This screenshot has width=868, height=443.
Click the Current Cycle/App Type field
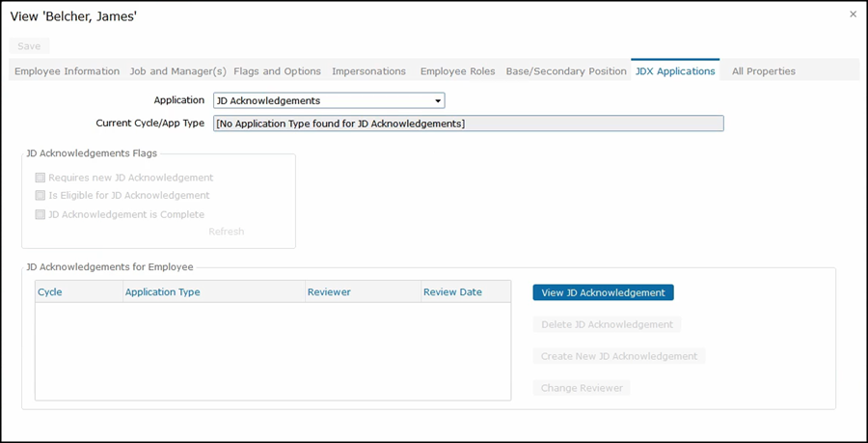click(468, 124)
